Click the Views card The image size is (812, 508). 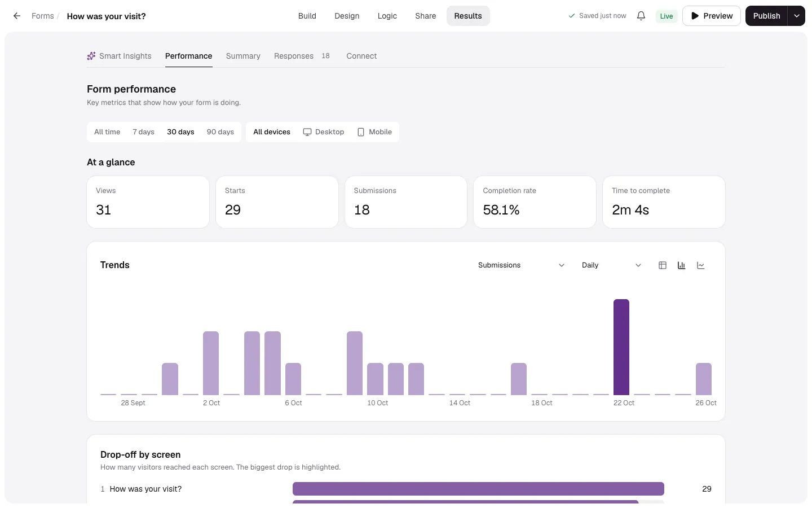point(148,202)
